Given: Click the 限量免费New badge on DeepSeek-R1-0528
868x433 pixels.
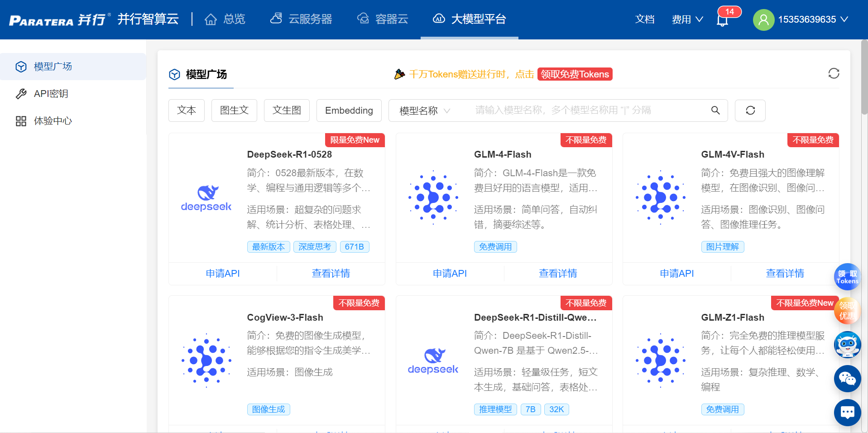Looking at the screenshot, I should 355,140.
